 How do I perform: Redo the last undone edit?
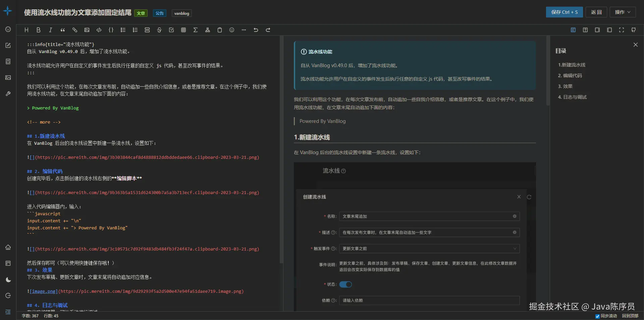pyautogui.click(x=268, y=30)
